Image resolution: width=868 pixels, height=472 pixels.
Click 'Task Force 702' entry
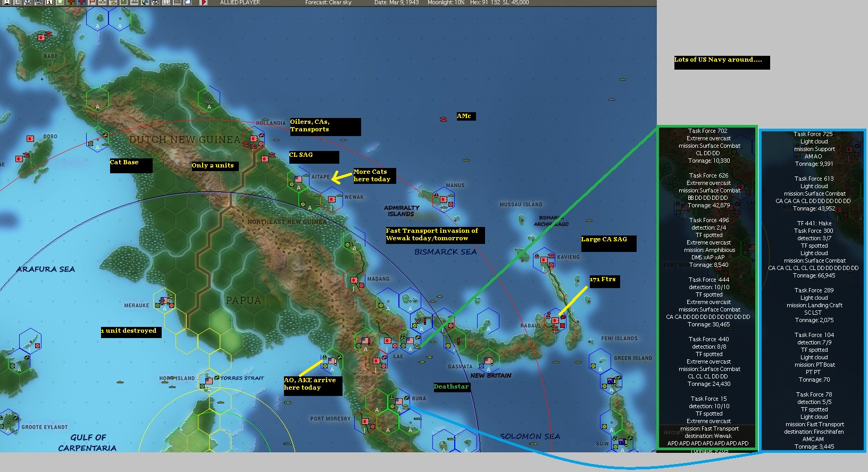707,131
